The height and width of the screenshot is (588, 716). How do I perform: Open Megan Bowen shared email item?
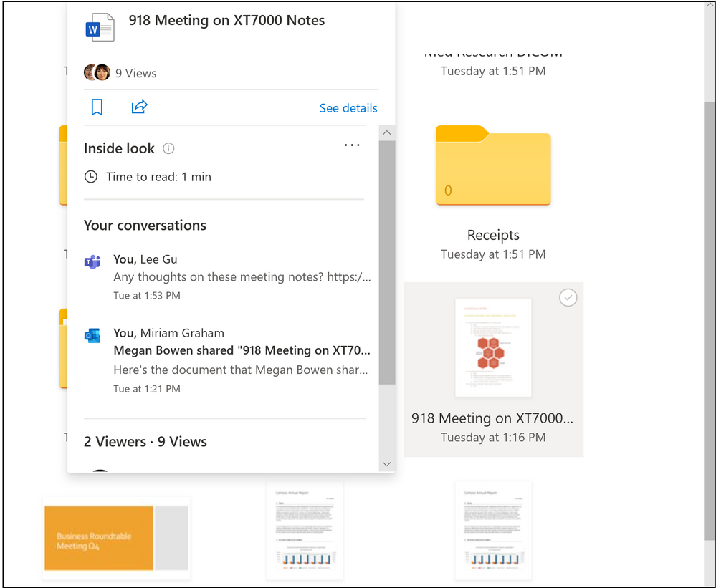click(x=242, y=351)
